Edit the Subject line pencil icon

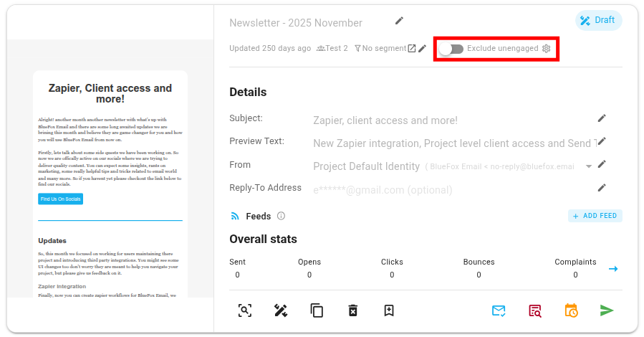pyautogui.click(x=602, y=118)
